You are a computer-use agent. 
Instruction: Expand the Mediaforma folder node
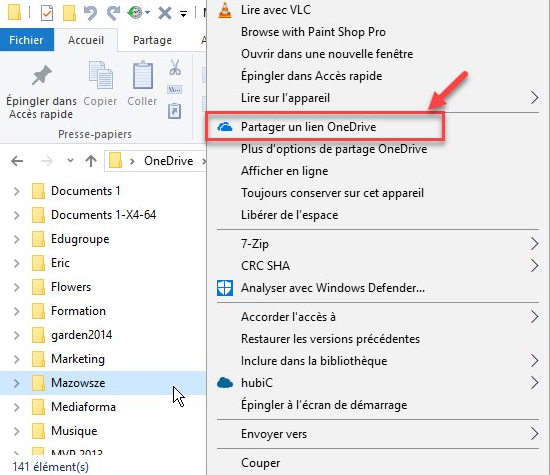(16, 407)
